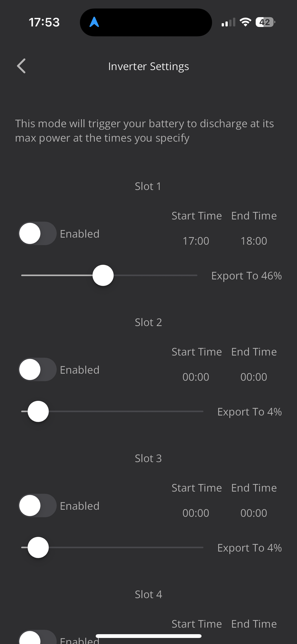Tap the home indicator bar
This screenshot has height=644, width=297.
click(x=148, y=636)
